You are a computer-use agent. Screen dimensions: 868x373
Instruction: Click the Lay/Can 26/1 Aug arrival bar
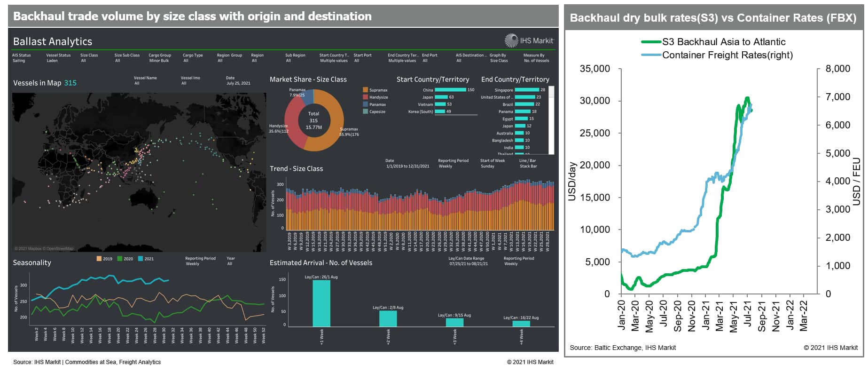(321, 303)
